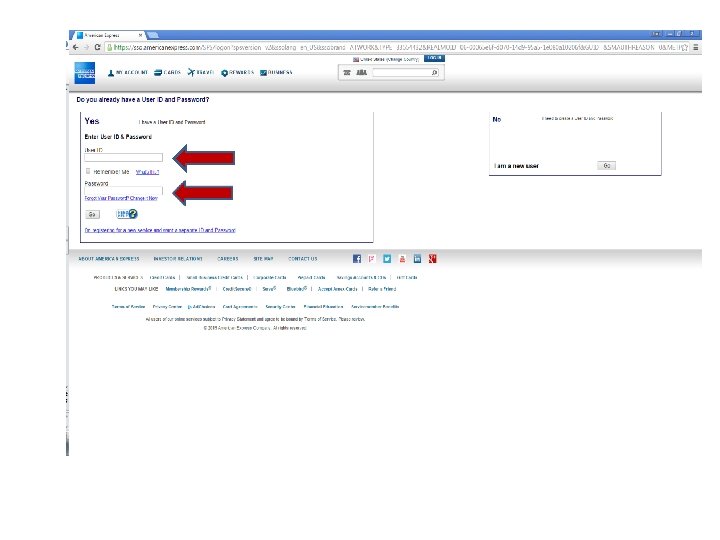
Task: Open the Business menu
Action: (276, 73)
